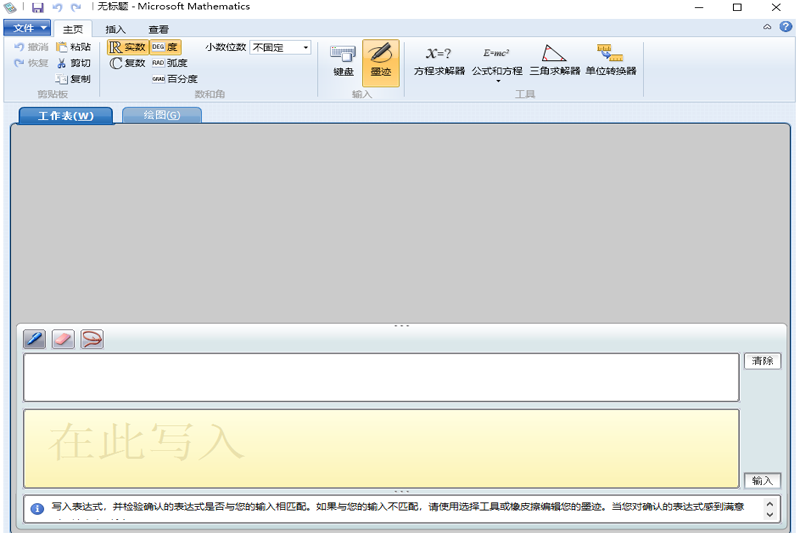The width and height of the screenshot is (800, 533).
Task: Switch to the 插入 ribbon tab
Action: (x=115, y=30)
